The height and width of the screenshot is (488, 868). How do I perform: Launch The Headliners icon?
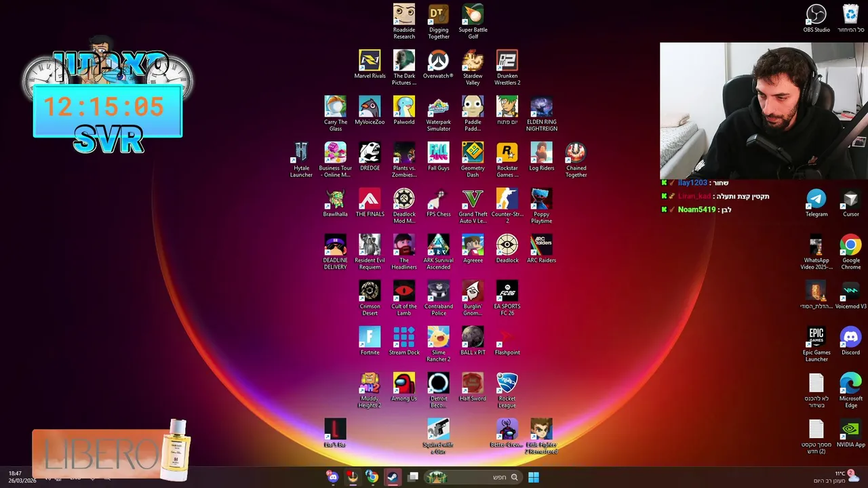pyautogui.click(x=404, y=252)
